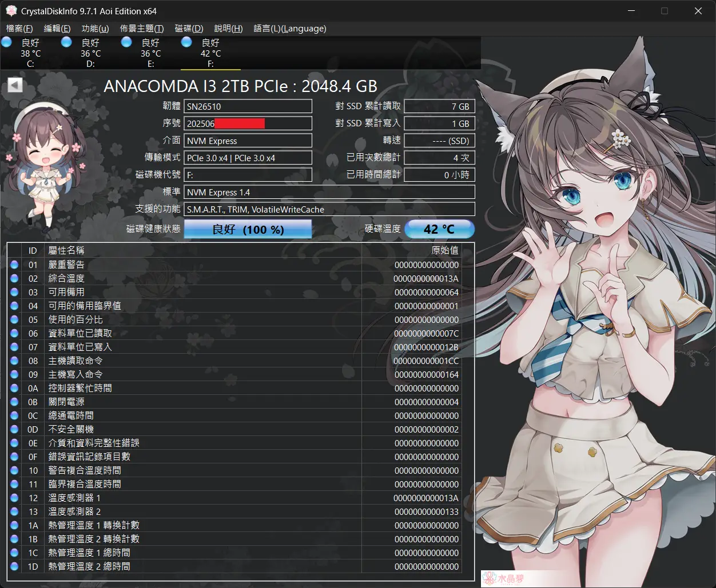The width and height of the screenshot is (716, 588).
Task: Select the 08 主機讀取命令 attribute row
Action: click(x=235, y=361)
